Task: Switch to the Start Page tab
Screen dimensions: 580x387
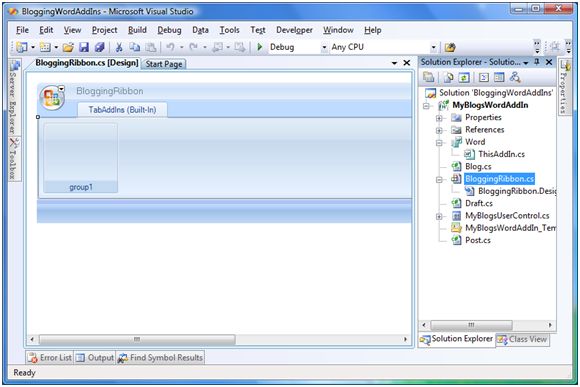Action: coord(164,64)
